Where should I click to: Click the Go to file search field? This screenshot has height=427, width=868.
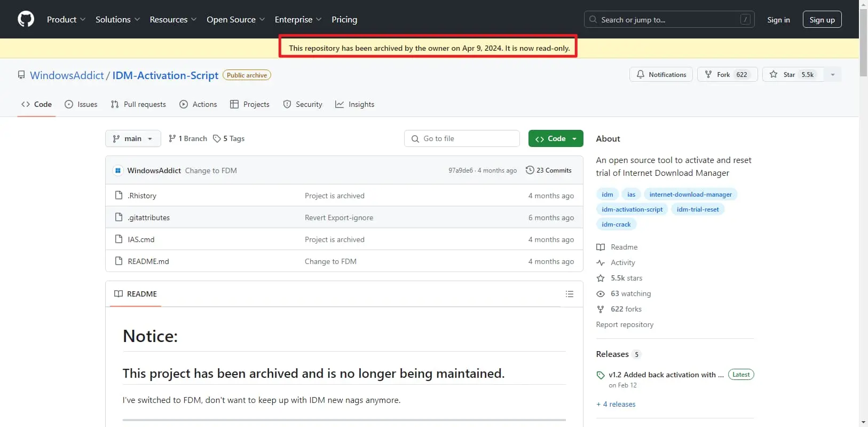click(462, 138)
